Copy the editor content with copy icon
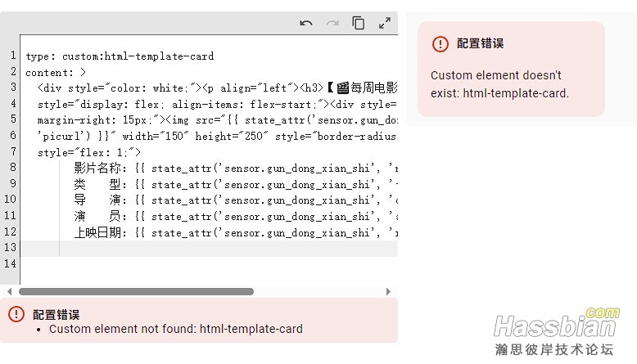Screen dimensions: 637x364 click(359, 24)
